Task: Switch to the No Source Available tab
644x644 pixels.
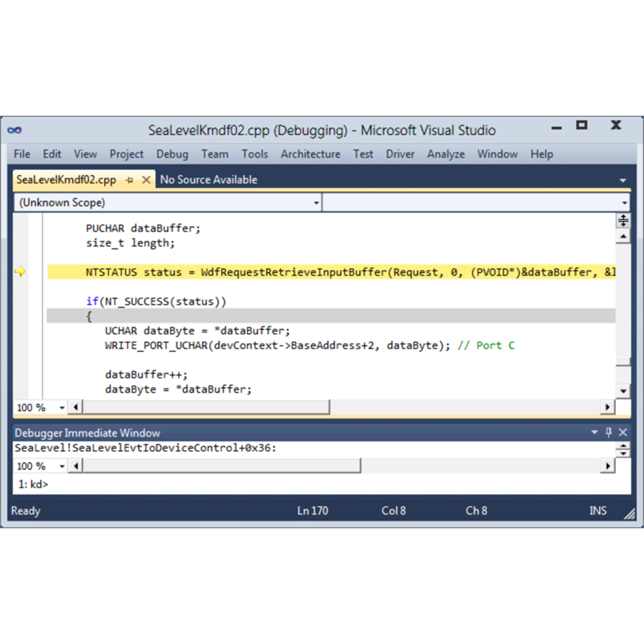Action: tap(208, 180)
